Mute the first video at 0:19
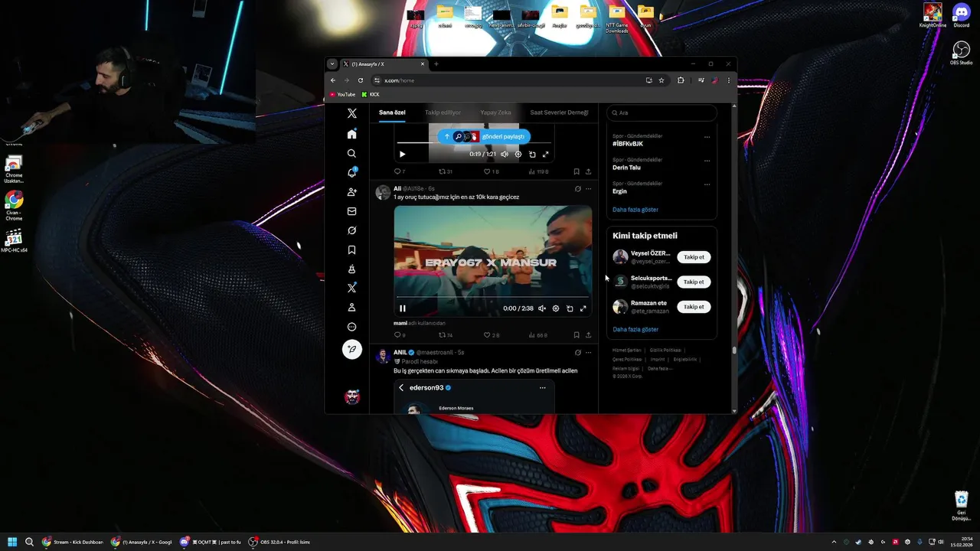This screenshot has width=980, height=551. click(505, 154)
